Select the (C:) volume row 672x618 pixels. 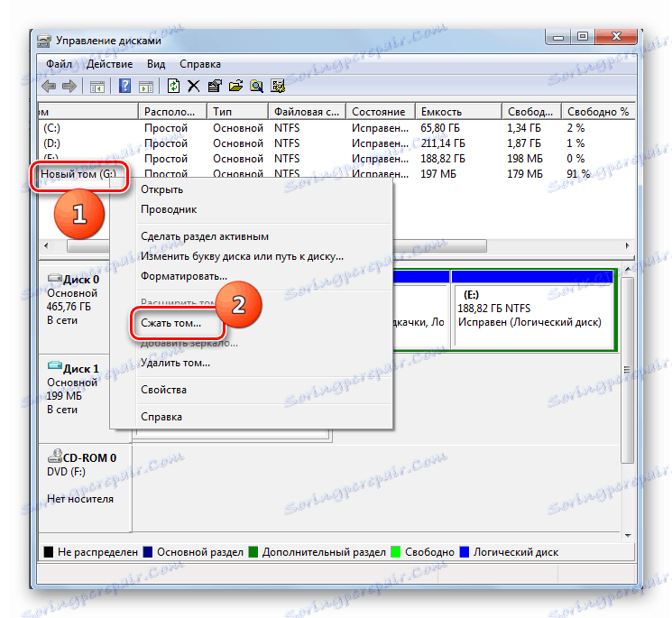(x=336, y=128)
